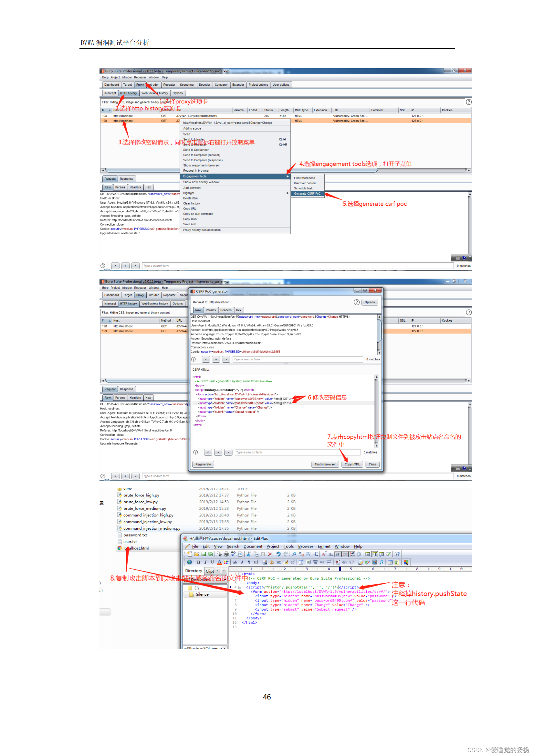The width and height of the screenshot is (534, 756).
Task: Click the Redo arrow icon in EditPlus
Action: tap(286, 554)
